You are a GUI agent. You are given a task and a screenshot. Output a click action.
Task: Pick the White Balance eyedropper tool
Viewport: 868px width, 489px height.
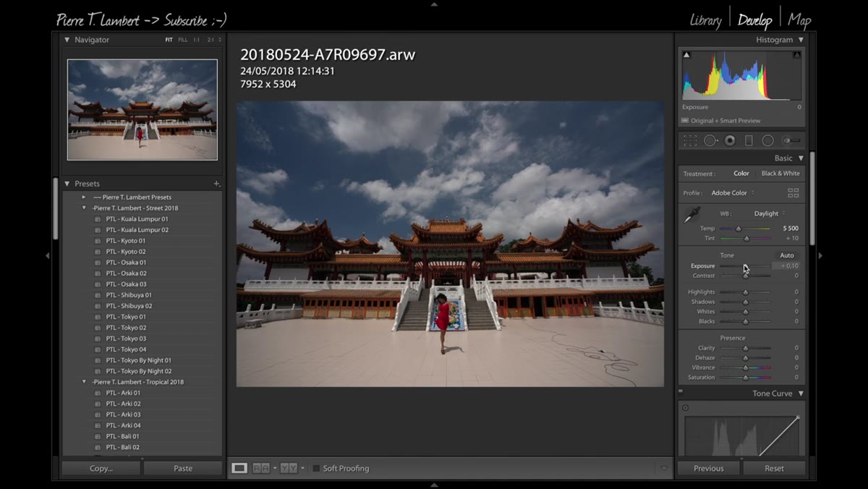click(x=692, y=215)
